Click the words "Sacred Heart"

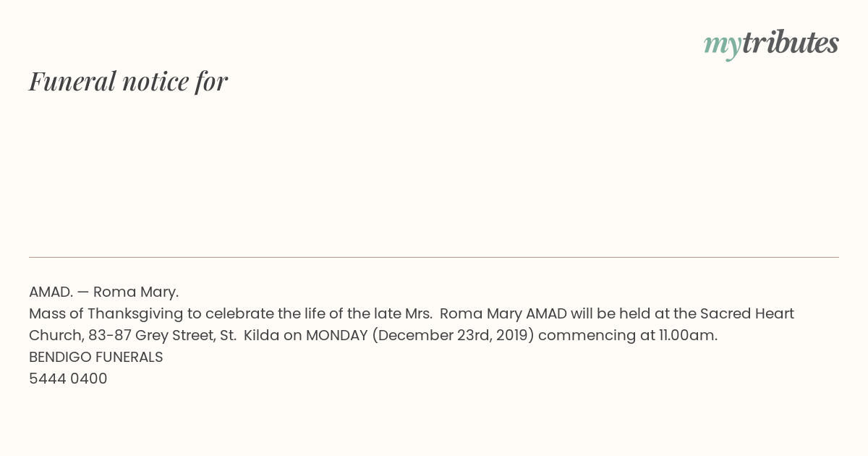click(x=747, y=313)
